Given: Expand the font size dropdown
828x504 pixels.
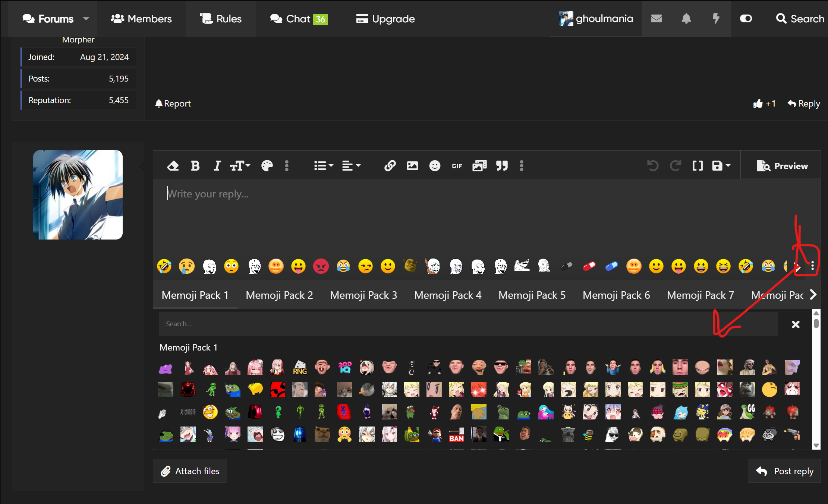Looking at the screenshot, I should (240, 166).
